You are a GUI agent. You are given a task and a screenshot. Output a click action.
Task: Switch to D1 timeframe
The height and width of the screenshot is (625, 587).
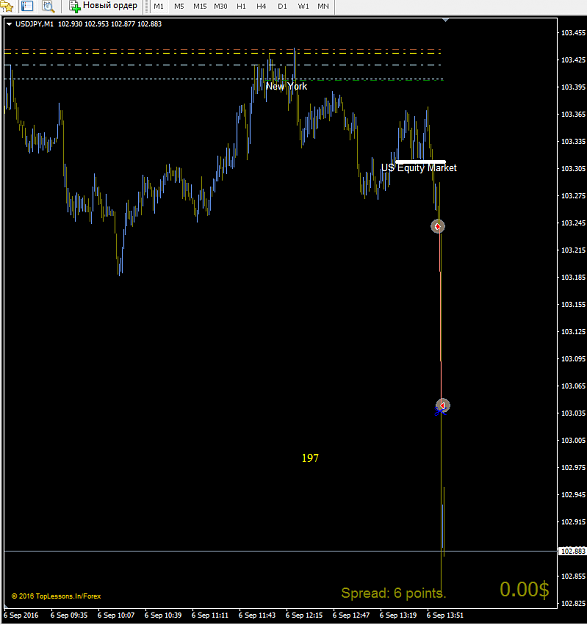282,6
